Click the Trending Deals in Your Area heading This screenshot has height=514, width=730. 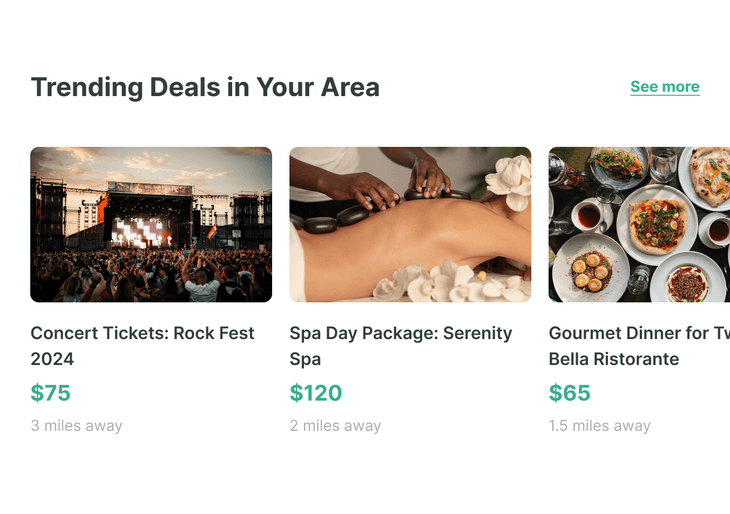(x=205, y=87)
